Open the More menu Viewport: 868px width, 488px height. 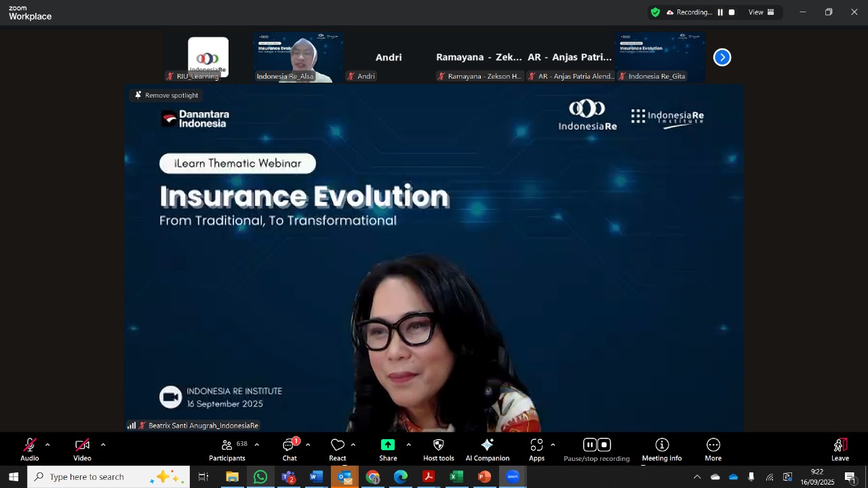(713, 449)
